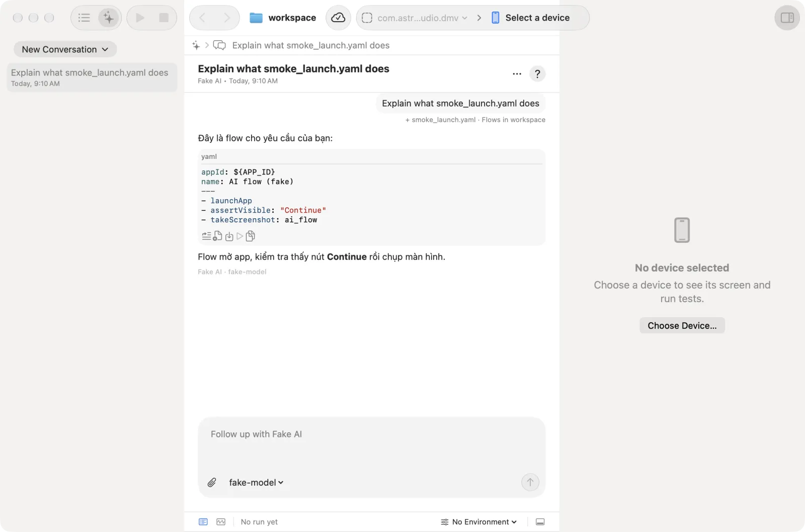This screenshot has width=805, height=532.
Task: Click the 'No device selected' heading
Action: [682, 268]
